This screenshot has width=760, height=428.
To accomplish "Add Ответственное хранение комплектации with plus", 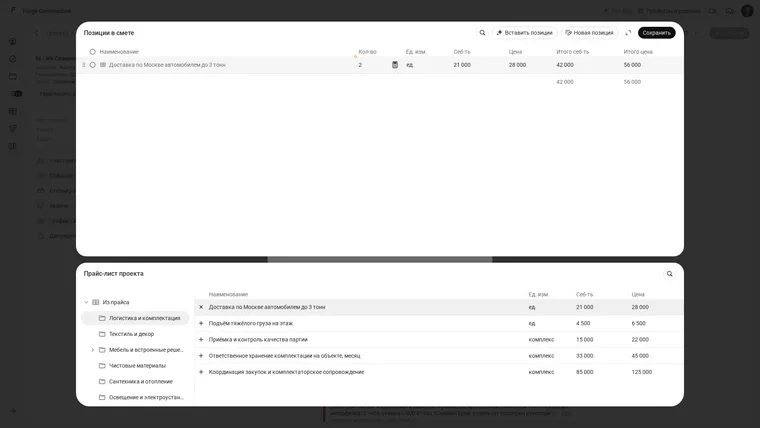I will pyautogui.click(x=201, y=356).
